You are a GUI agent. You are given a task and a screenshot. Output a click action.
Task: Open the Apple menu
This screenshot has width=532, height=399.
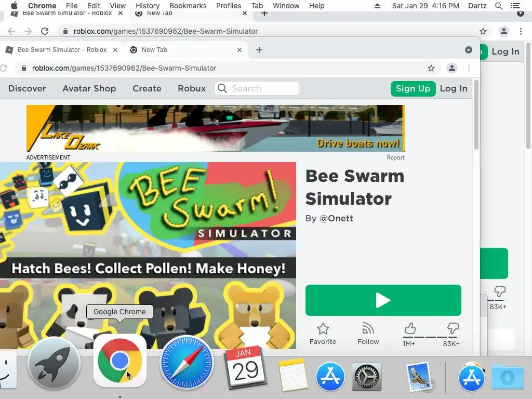point(14,6)
